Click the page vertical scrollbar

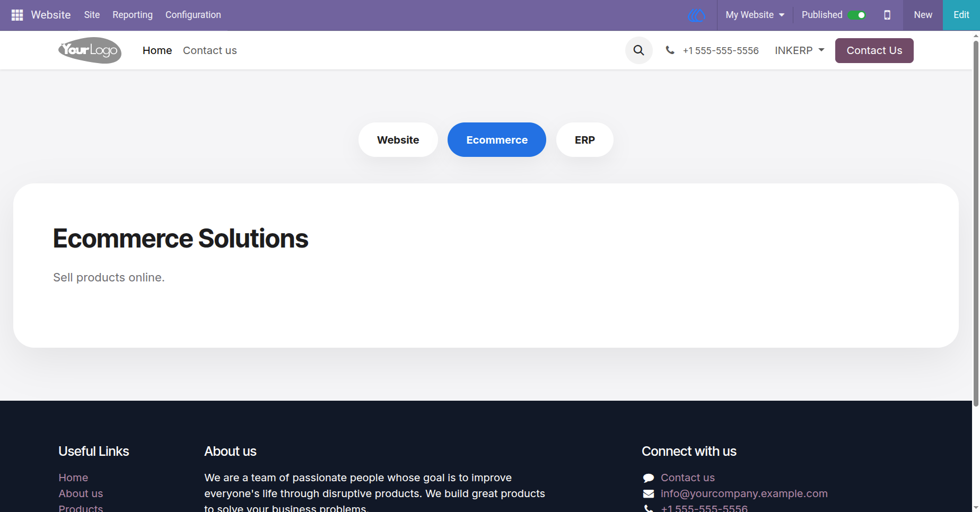976,223
